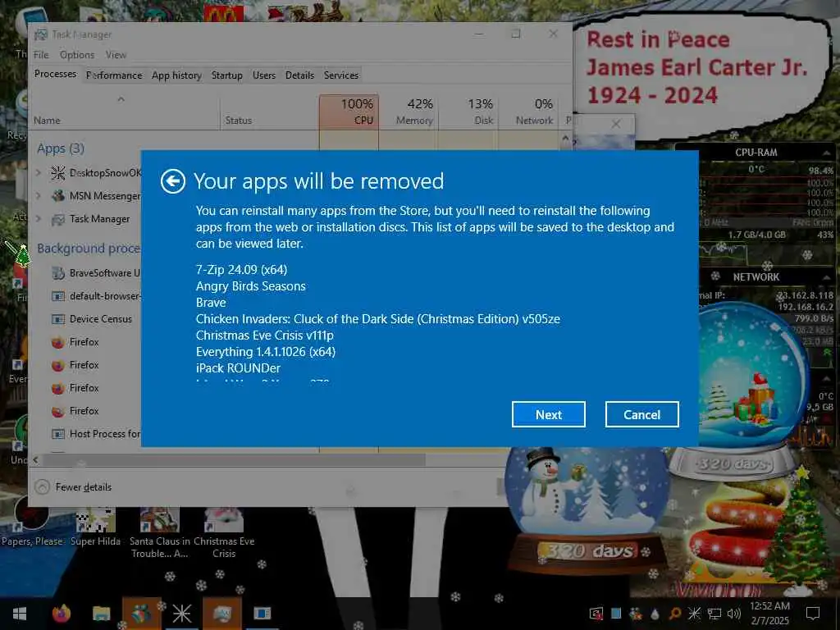Sort by the Name column header
This screenshot has height=630, width=840.
125,112
